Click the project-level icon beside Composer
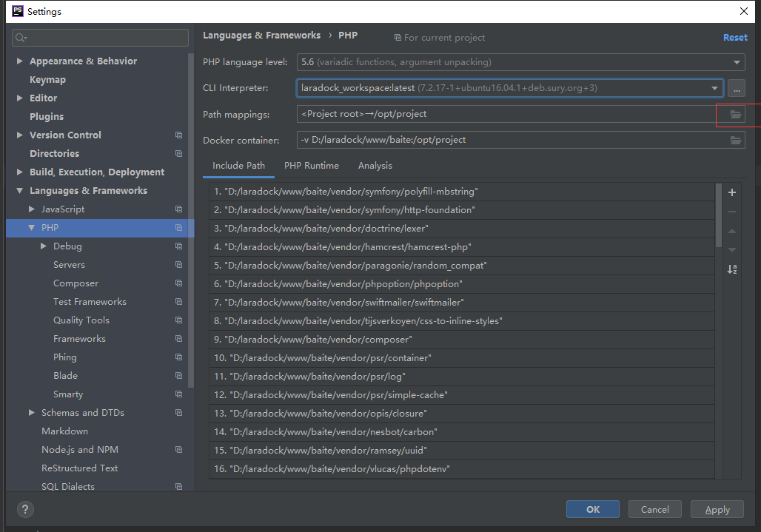This screenshot has width=761, height=532. 178,283
